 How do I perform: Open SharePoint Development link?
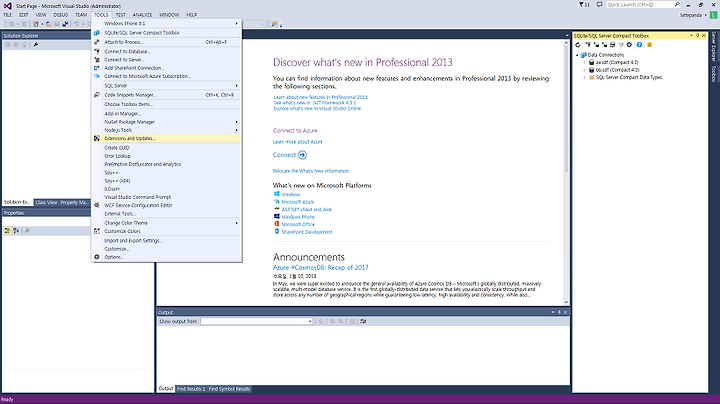pyautogui.click(x=307, y=232)
